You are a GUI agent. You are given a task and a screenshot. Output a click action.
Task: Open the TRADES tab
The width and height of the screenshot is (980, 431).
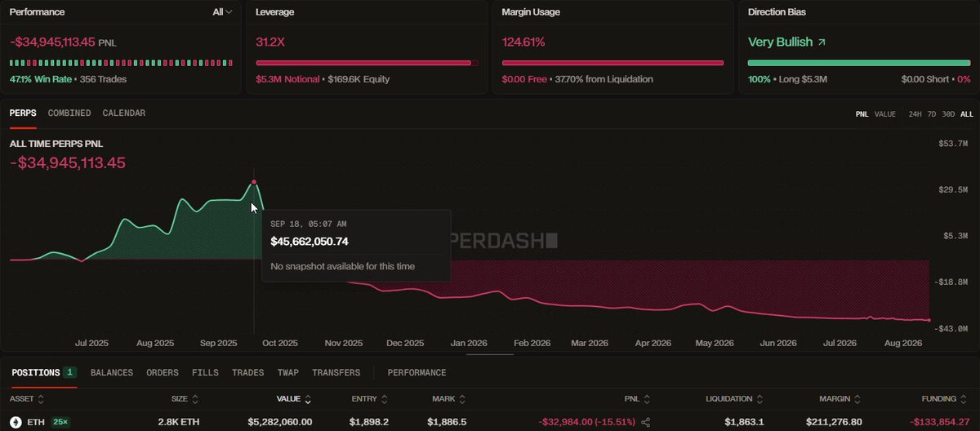[248, 372]
